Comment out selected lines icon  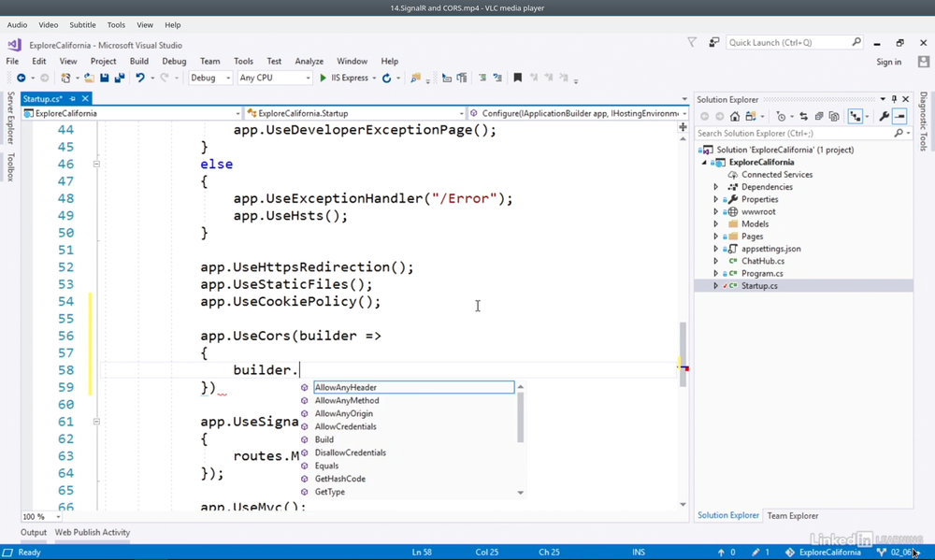(x=482, y=79)
